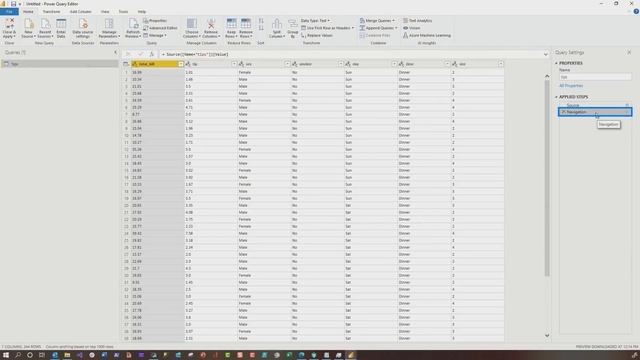Open the Append Queries dropdown
640x360 pixels.
click(x=378, y=28)
